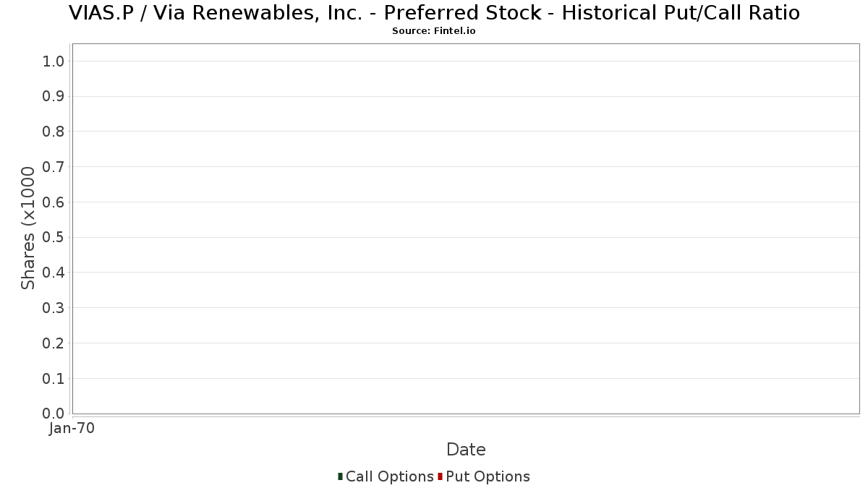This screenshot has height=488, width=868.
Task: Open the Source: Fintel.io subtitle
Action: click(434, 31)
